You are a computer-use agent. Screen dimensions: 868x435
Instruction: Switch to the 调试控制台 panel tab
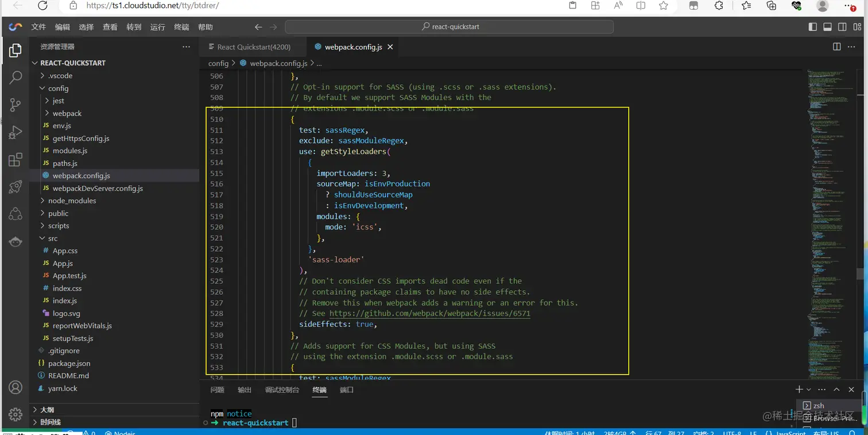tap(282, 390)
